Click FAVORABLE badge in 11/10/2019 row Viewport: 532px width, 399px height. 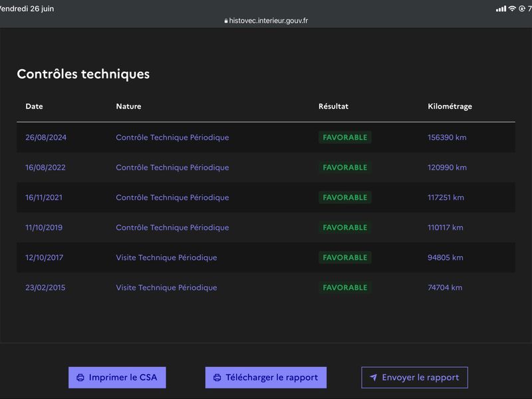point(344,227)
